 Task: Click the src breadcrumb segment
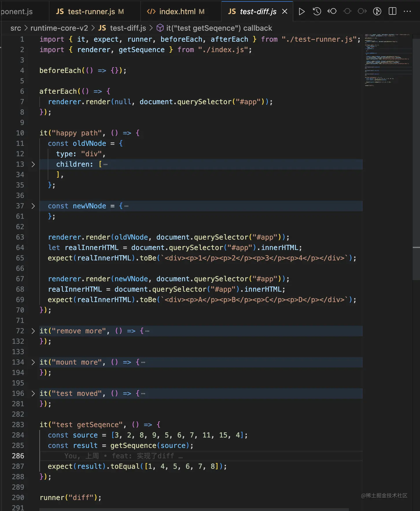click(x=16, y=28)
